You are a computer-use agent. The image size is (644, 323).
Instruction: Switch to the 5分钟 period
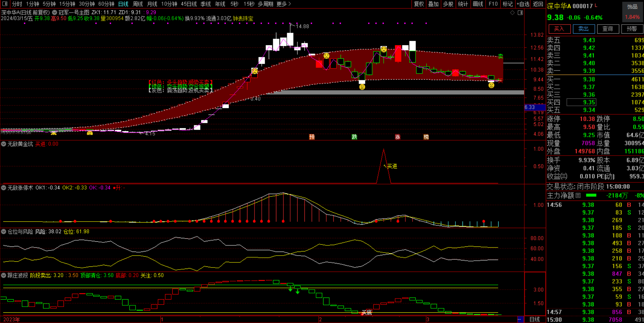click(49, 4)
